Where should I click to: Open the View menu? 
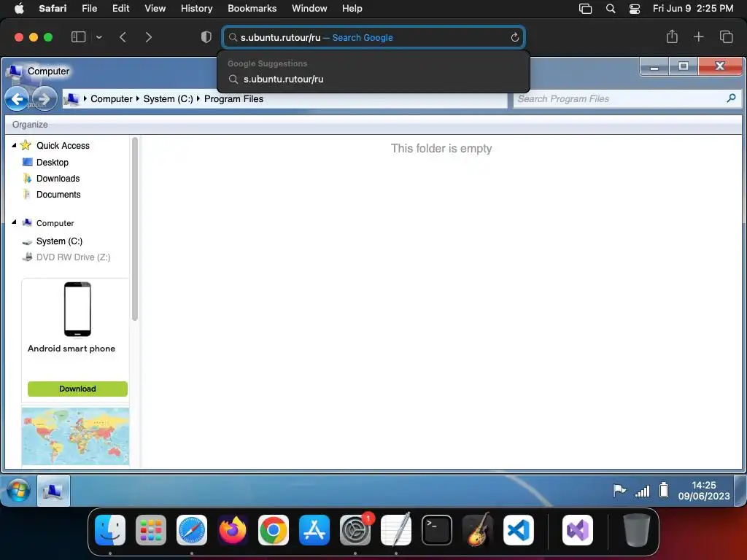155,9
